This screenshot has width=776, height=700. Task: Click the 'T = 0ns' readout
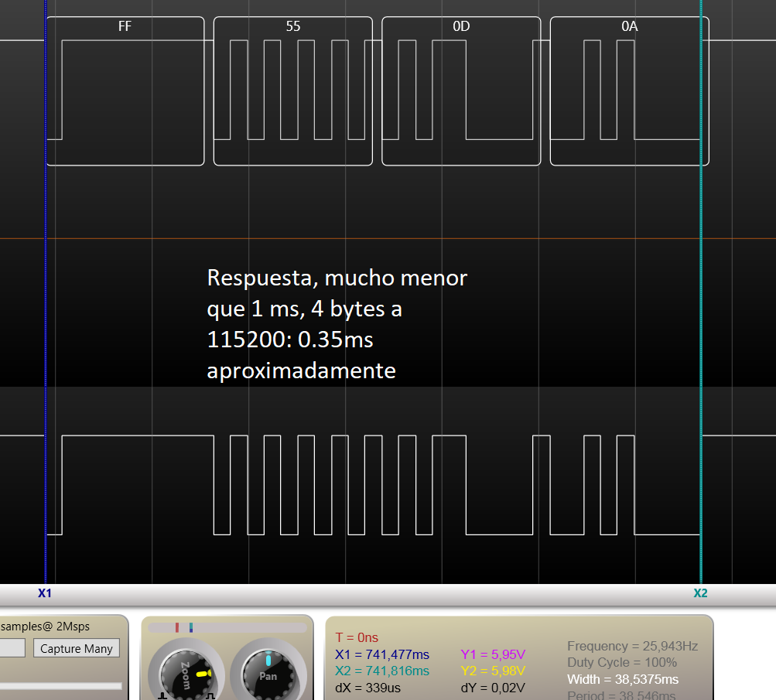click(x=357, y=637)
